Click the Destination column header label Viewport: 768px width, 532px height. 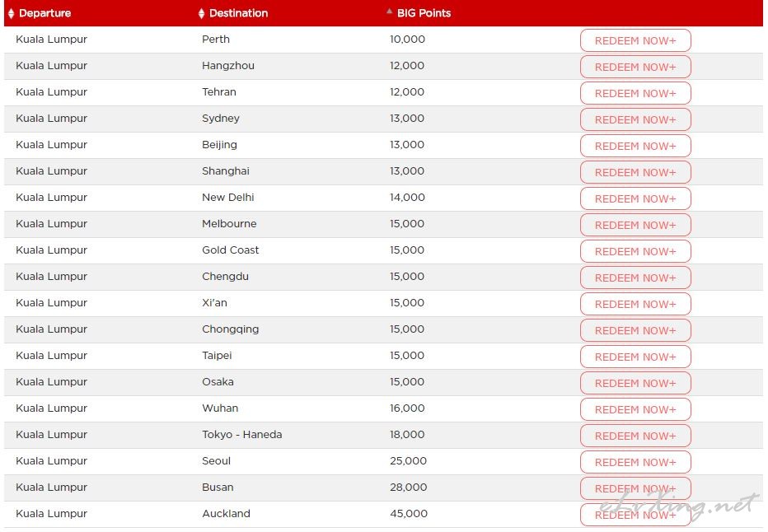pos(238,13)
